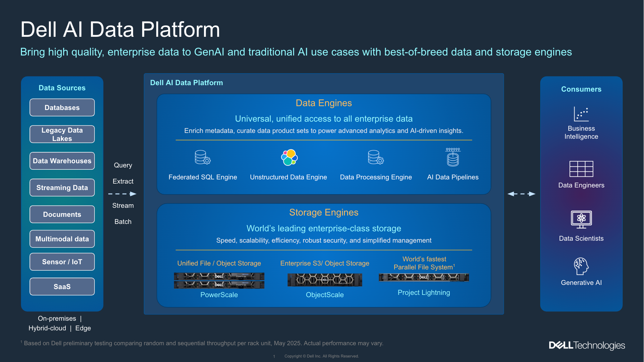Click the AI Data Pipelines icon
Viewport: 644px width, 362px height.
[x=453, y=157]
